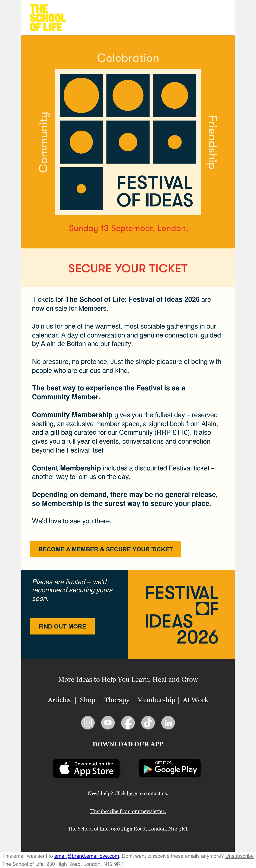Open the YouTube social icon
The image size is (256, 868).
pos(108,722)
